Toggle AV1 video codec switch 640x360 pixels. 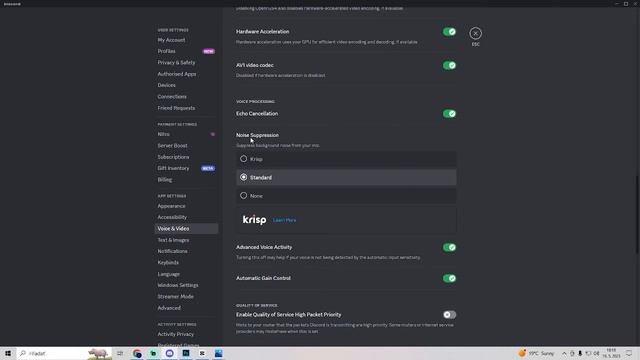[449, 65]
